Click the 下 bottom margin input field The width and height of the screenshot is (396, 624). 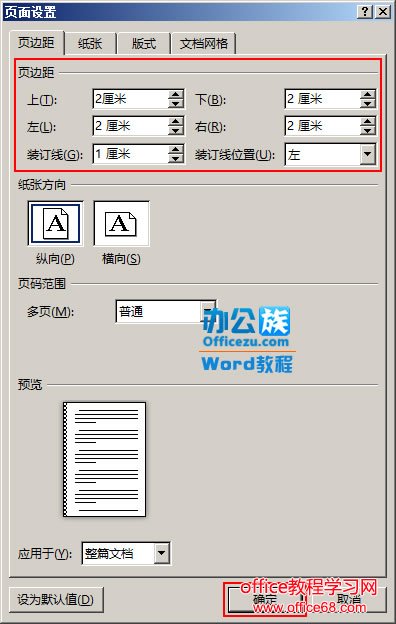pyautogui.click(x=323, y=99)
